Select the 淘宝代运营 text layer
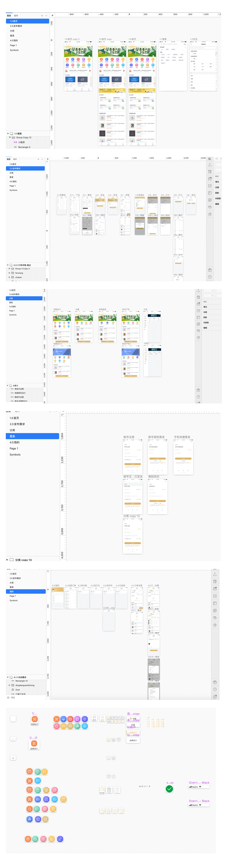This screenshot has height=868, width=227. coord(19,389)
